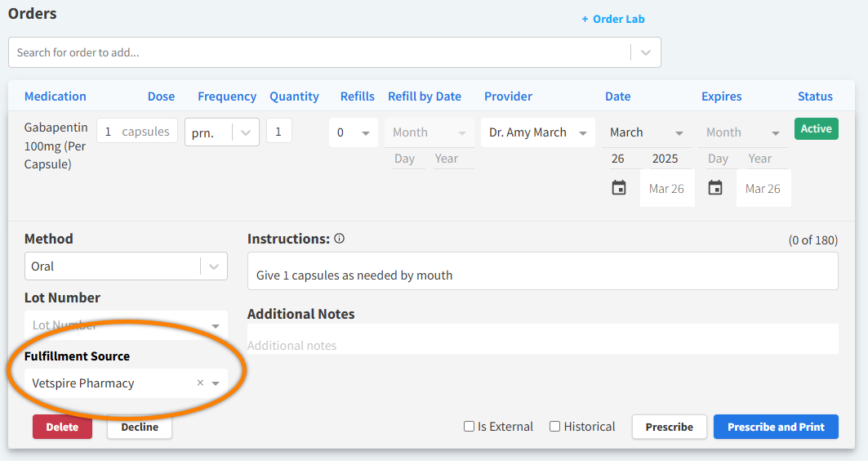The image size is (868, 461).
Task: Enable the Is External checkbox
Action: [x=469, y=427]
